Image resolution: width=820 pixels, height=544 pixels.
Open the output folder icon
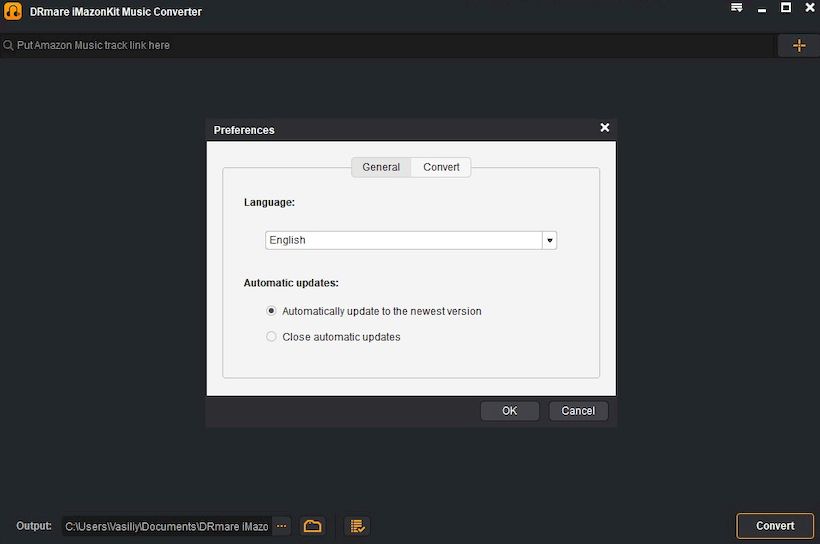[312, 526]
